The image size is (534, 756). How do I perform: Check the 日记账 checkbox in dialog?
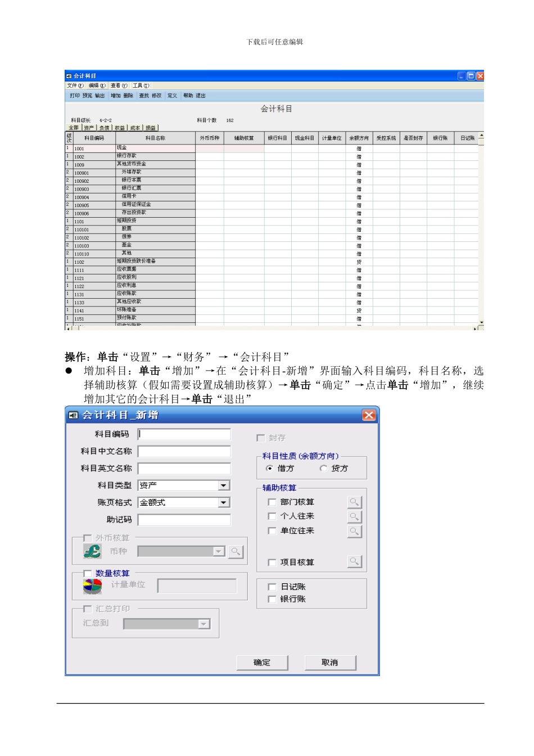pos(272,587)
